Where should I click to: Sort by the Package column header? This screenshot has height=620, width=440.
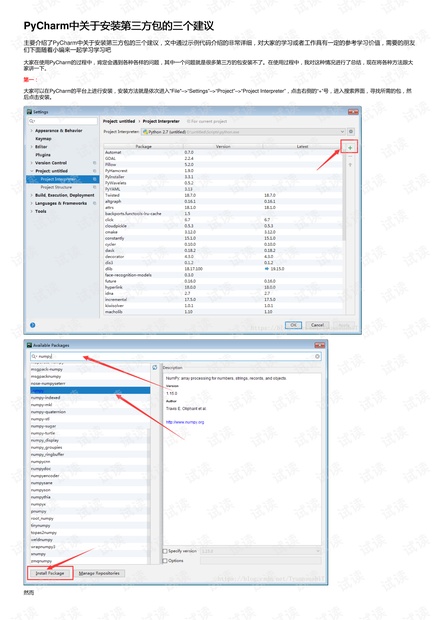pyautogui.click(x=144, y=146)
